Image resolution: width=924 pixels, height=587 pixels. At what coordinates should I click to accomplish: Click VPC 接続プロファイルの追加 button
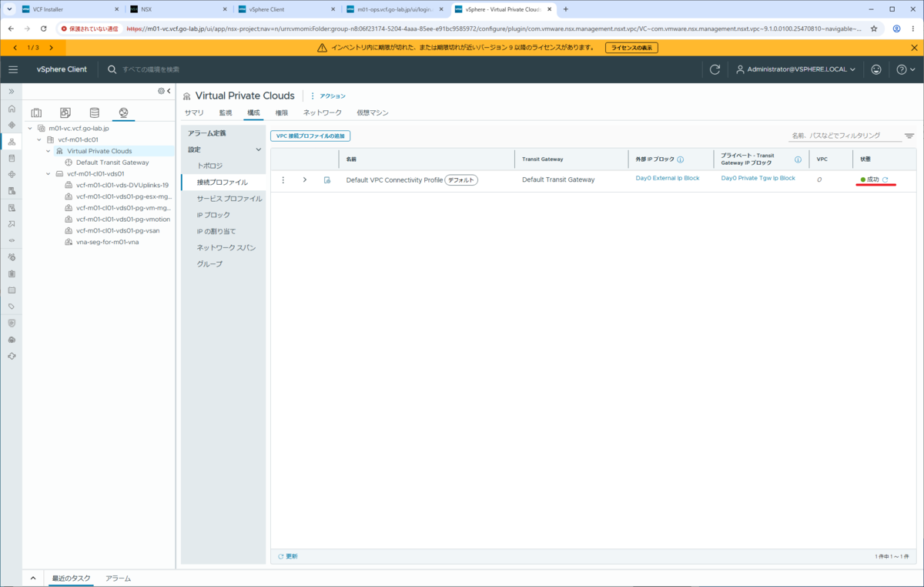[x=310, y=136]
